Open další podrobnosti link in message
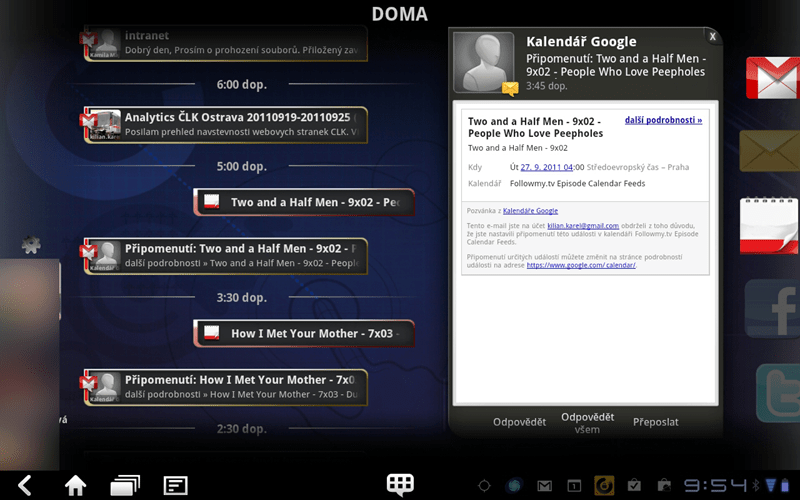 pos(663,120)
